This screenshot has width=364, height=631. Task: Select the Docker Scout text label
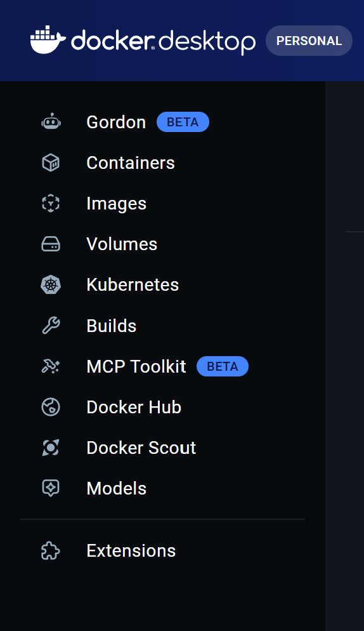[x=141, y=448]
